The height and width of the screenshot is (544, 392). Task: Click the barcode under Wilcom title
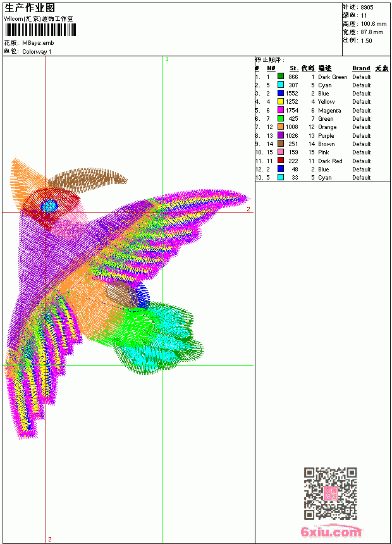click(40, 30)
